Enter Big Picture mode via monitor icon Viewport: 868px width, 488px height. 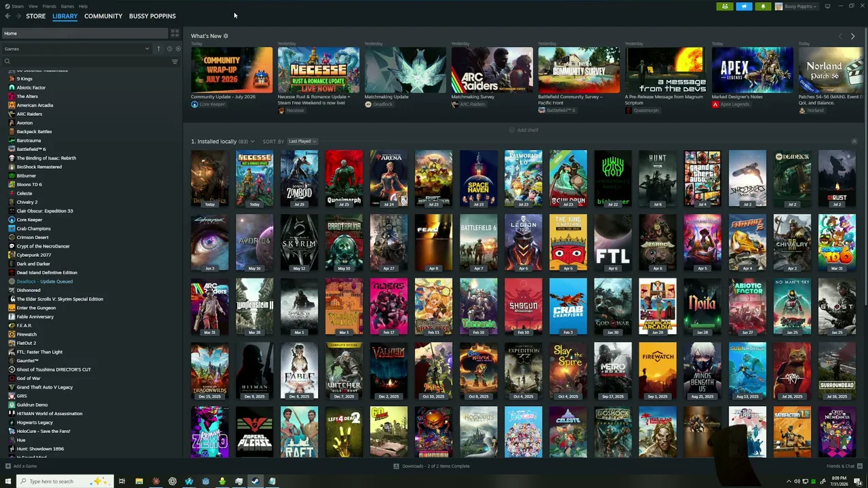pos(827,6)
